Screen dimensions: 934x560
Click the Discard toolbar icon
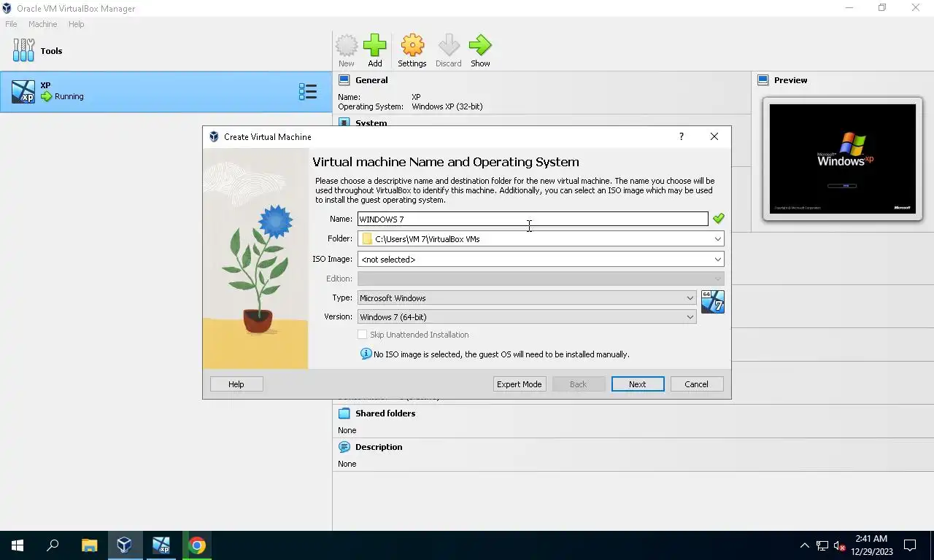click(449, 46)
